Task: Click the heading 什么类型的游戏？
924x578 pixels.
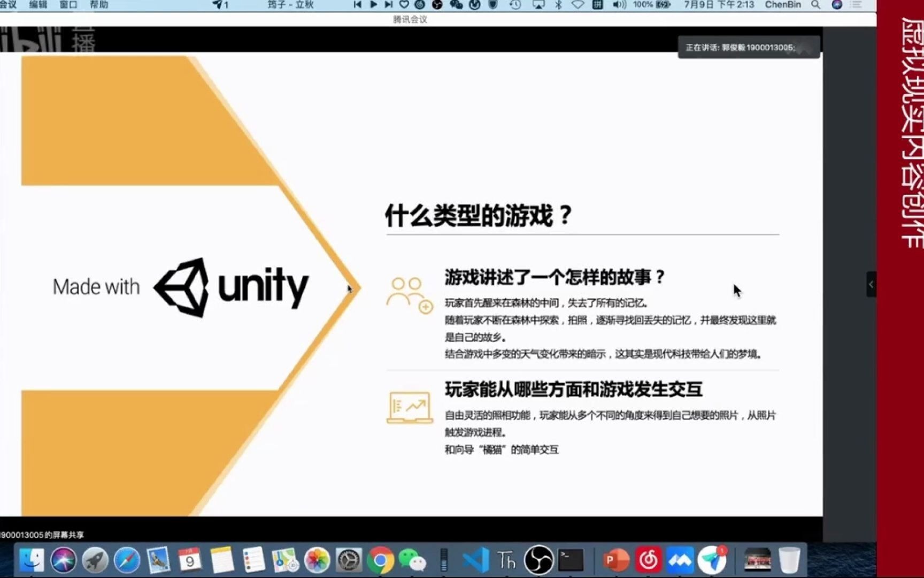Action: [x=479, y=215]
